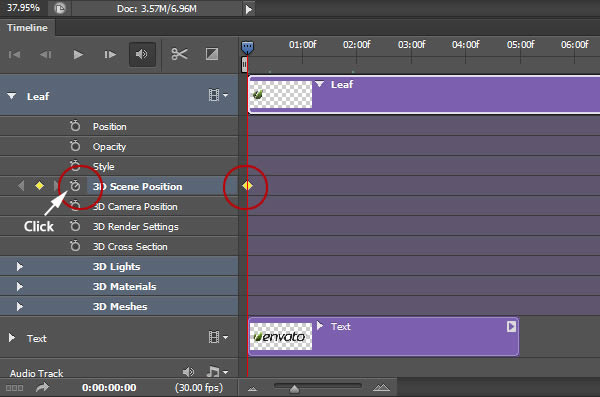Click the Audio Track music note menu
The height and width of the screenshot is (397, 600).
(217, 371)
